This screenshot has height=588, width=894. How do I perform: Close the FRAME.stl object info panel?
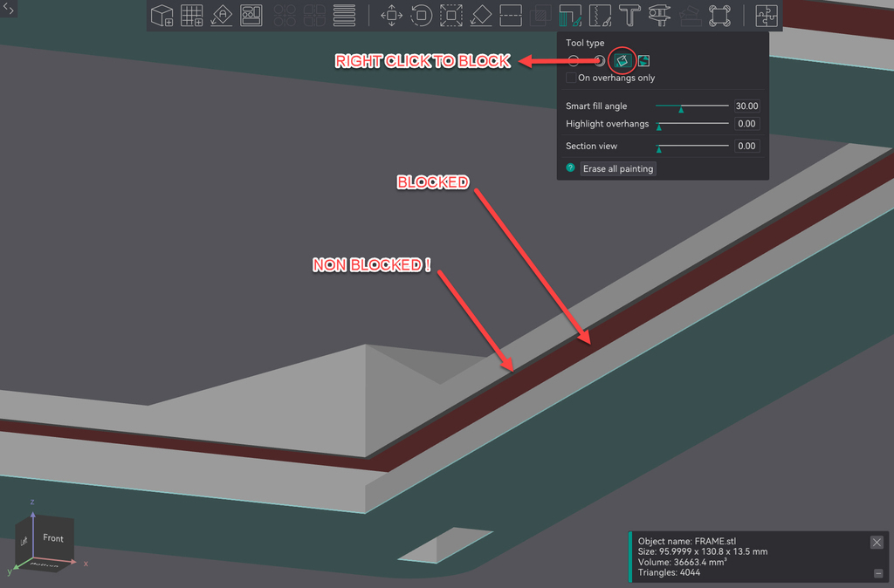[x=877, y=543]
